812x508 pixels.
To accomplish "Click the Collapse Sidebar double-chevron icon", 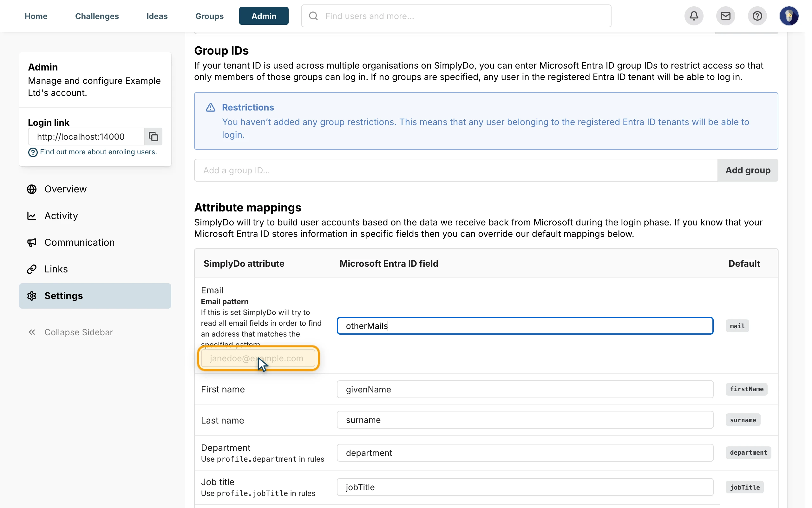I will click(x=32, y=332).
